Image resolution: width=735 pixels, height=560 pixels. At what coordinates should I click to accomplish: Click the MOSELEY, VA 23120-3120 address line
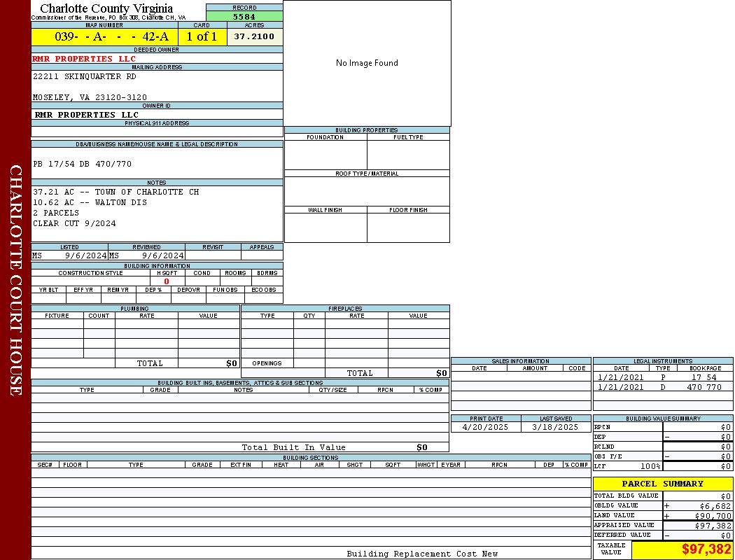(90, 97)
